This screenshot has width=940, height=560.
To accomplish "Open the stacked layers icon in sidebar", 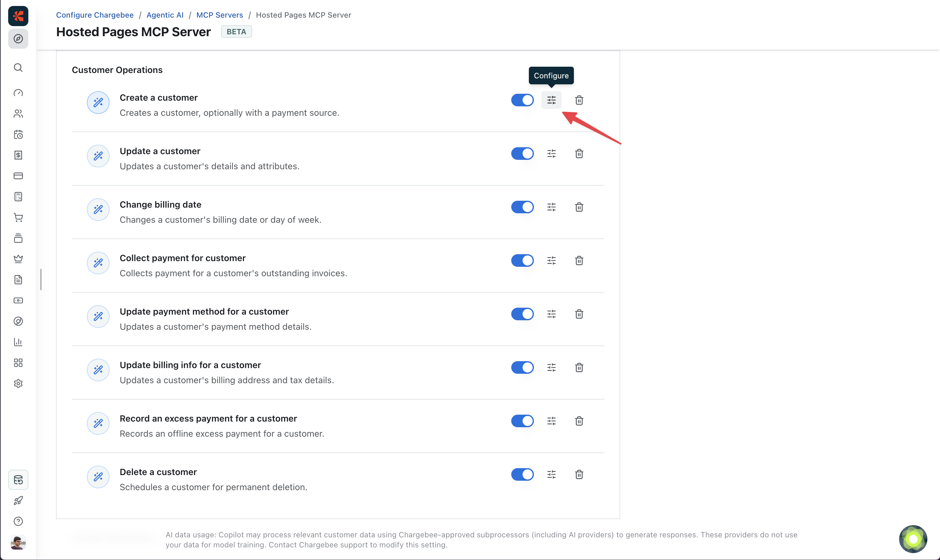I will 18,238.
